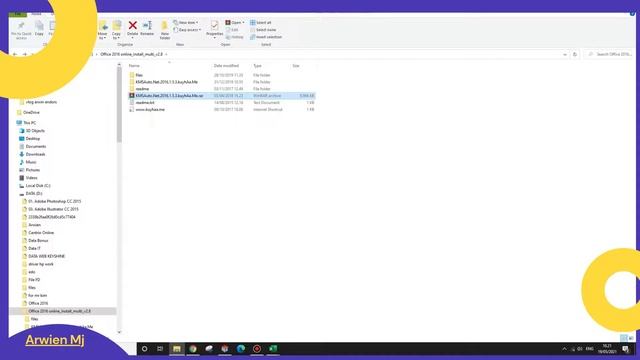Screen dimensions: 640x360
Task: Open Office 2016 folder in tree
Action: point(36,303)
